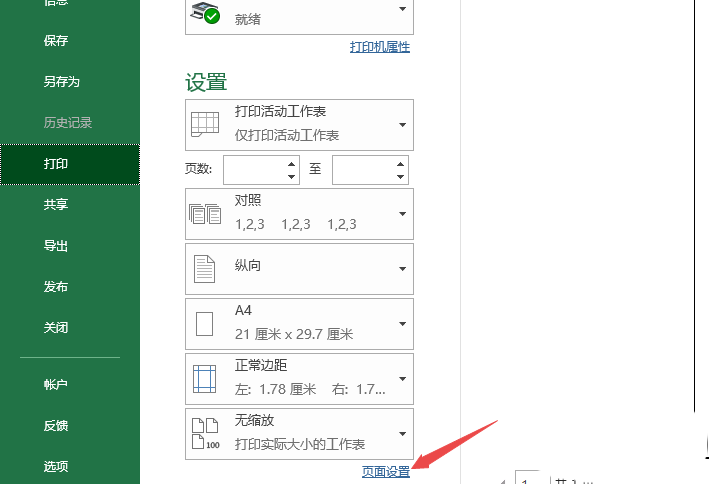Open the 无缩放 scaling dropdown
This screenshot has width=709, height=484.
[x=402, y=434]
